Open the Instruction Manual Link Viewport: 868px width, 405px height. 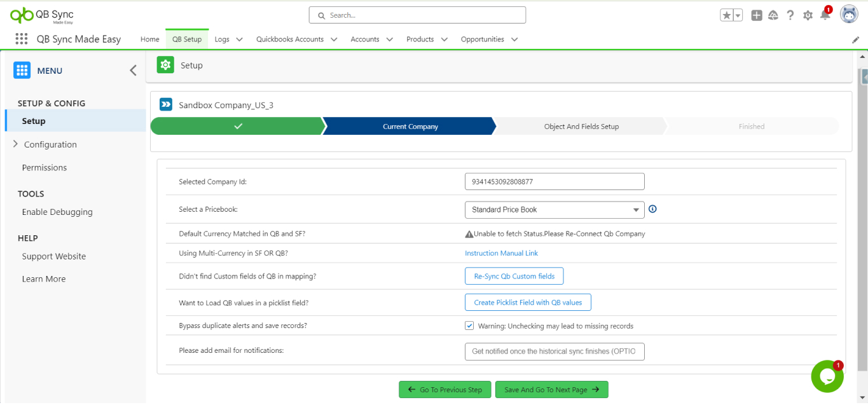tap(501, 253)
